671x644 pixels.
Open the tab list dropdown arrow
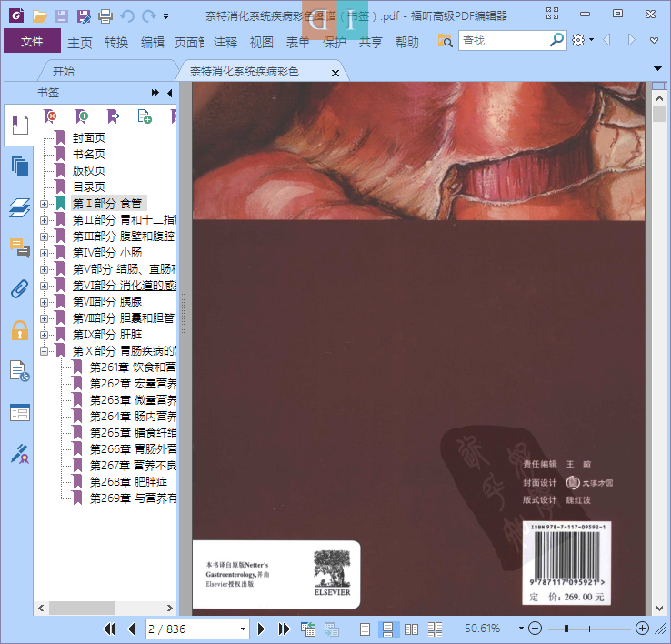click(x=657, y=68)
